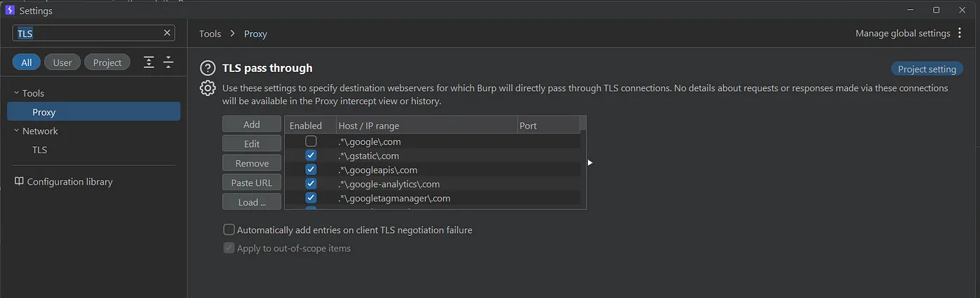
Task: Toggle Apply to out-of-scope items checkbox
Action: [x=229, y=248]
